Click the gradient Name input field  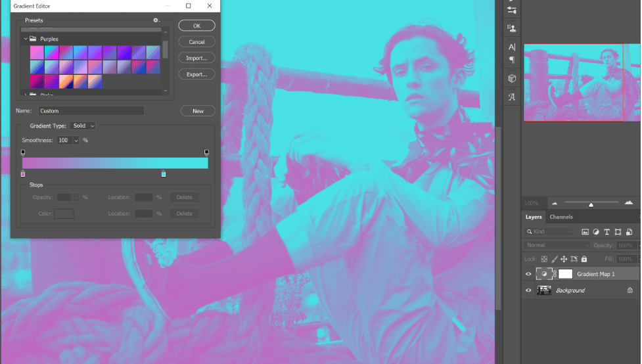click(91, 111)
